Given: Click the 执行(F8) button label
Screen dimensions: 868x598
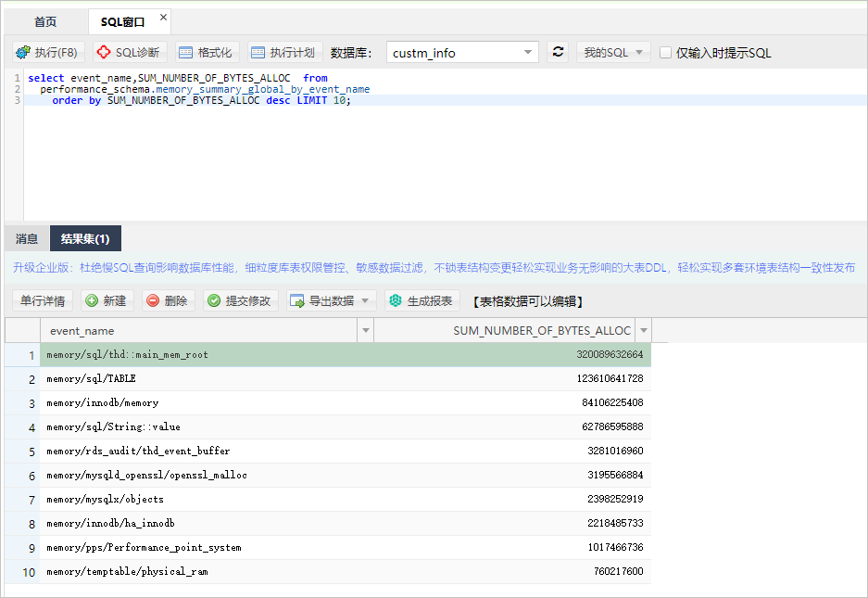Looking at the screenshot, I should pos(56,53).
